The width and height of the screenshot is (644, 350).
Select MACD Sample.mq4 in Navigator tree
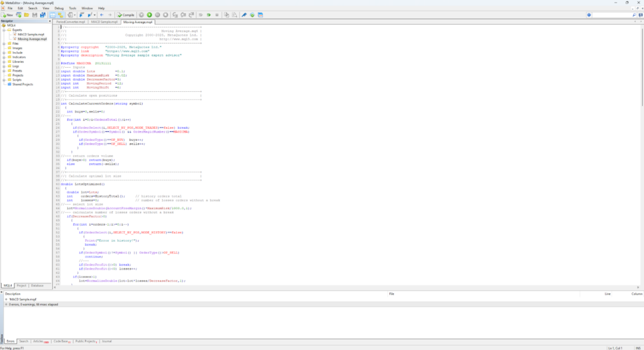pos(31,34)
